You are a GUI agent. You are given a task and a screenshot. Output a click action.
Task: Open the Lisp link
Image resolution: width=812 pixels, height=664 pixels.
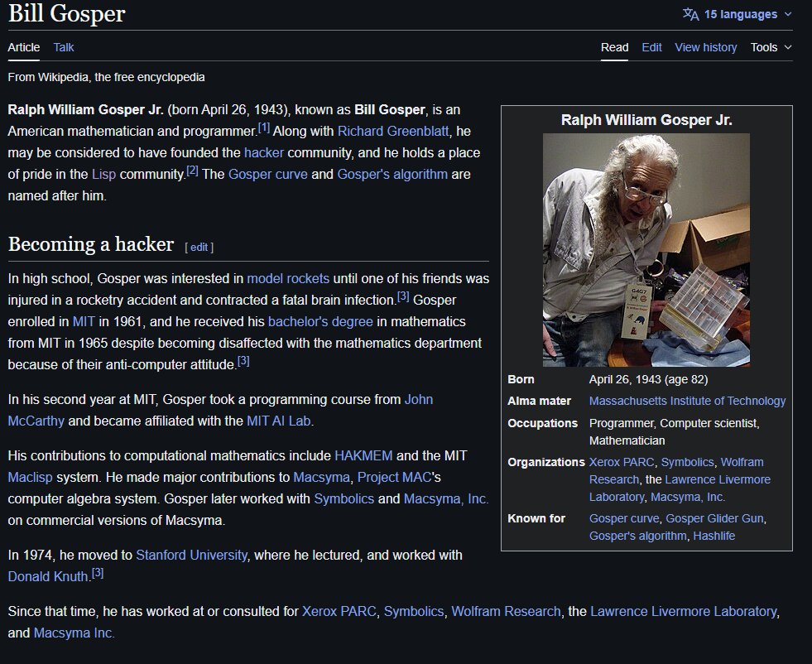point(103,175)
